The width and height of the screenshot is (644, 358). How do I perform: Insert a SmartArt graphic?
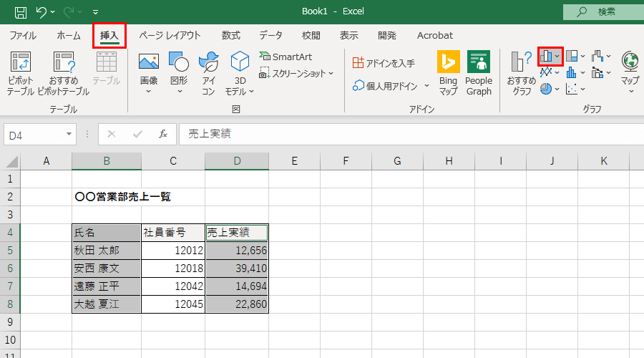(x=286, y=57)
